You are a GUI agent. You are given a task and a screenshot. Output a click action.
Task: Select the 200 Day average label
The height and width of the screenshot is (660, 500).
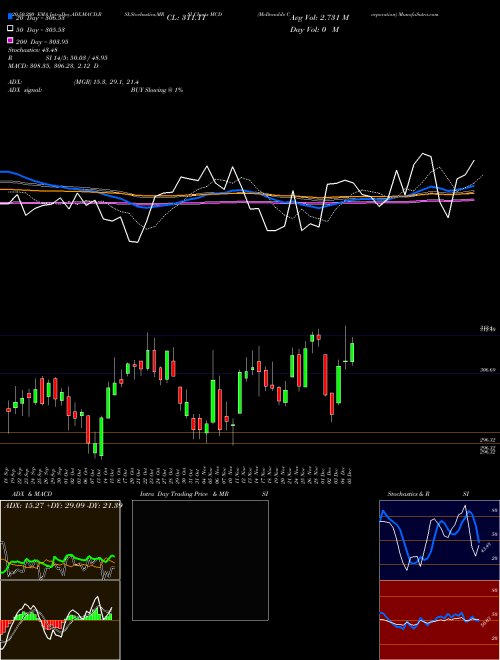click(x=42, y=41)
